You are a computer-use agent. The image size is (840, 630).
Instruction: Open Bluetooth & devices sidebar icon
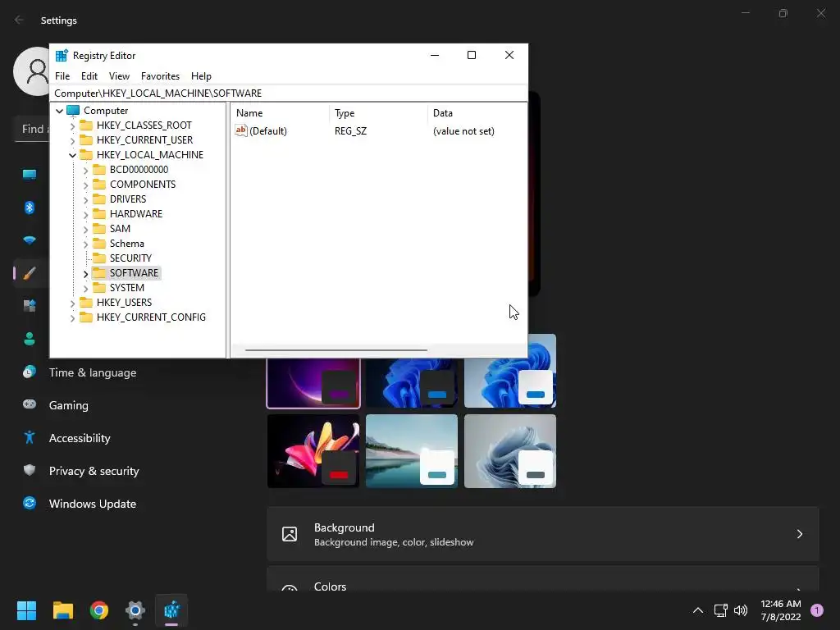(x=30, y=208)
